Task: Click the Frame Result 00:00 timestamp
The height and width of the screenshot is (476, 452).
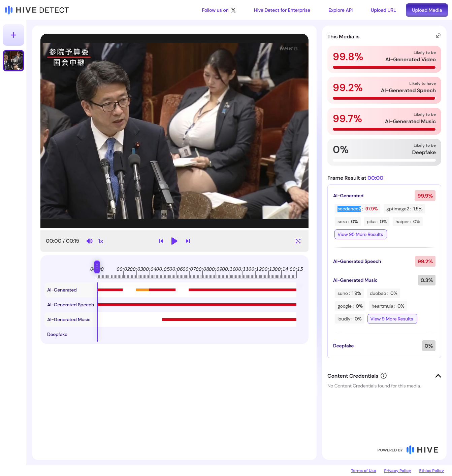Action: (x=375, y=178)
